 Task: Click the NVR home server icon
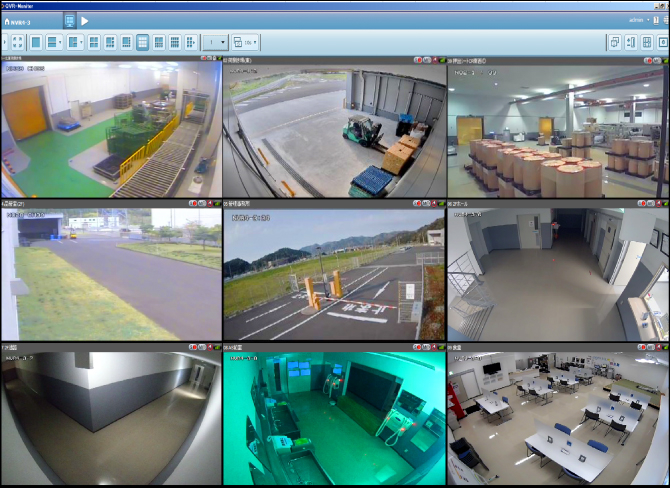[6, 20]
